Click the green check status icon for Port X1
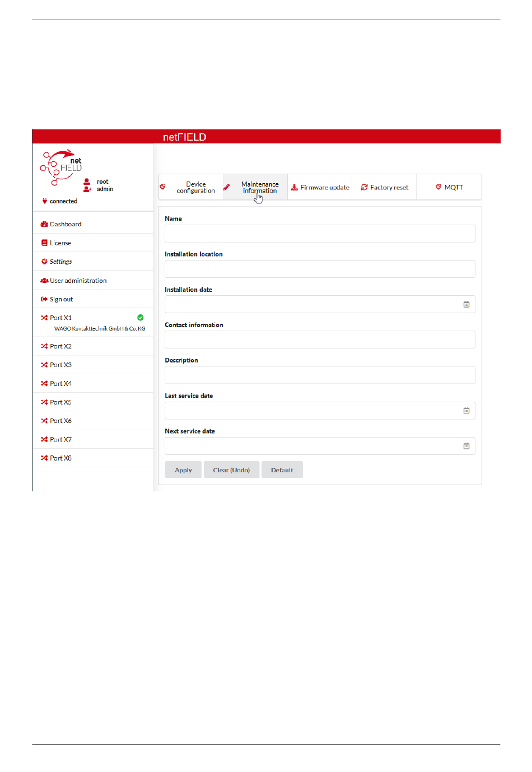The height and width of the screenshot is (772, 532). pyautogui.click(x=141, y=318)
